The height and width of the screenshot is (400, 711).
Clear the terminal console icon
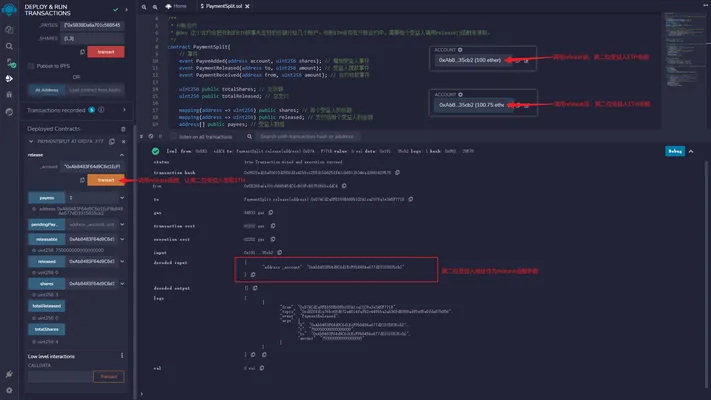(x=151, y=136)
